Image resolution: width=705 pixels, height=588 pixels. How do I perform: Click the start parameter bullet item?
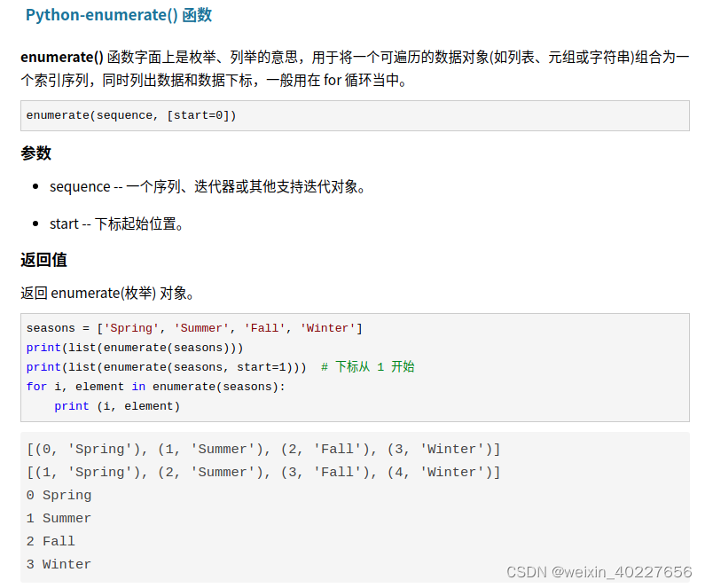[x=117, y=223]
